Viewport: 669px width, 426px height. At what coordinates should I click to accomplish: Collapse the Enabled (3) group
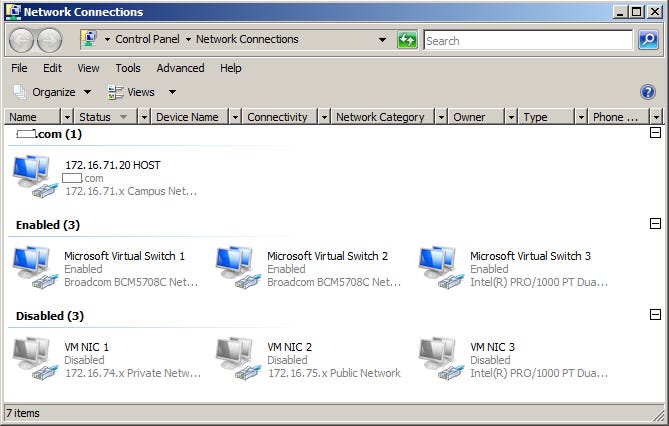655,224
